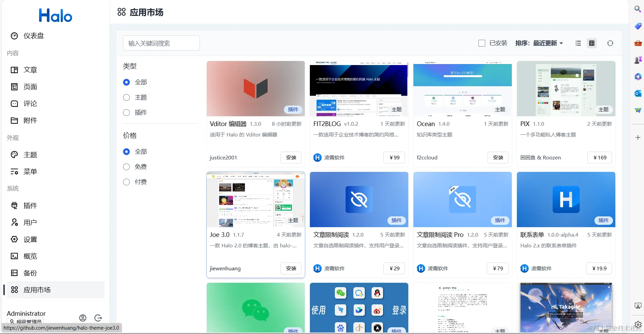Image resolution: width=644 pixels, height=334 pixels.
Task: Open Joe 3.0 theme preview thumbnail
Action: coord(256,200)
